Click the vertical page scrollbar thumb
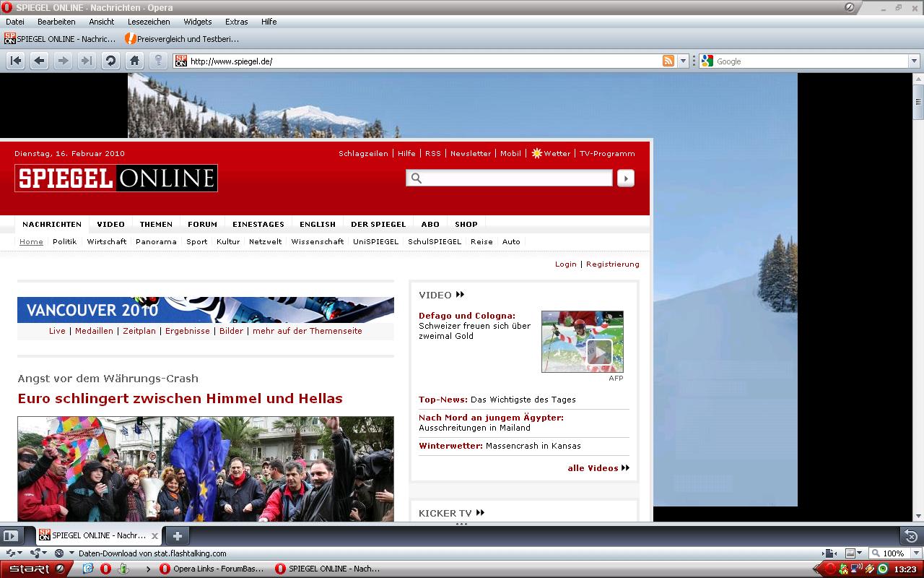This screenshot has height=578, width=924. coord(918,101)
